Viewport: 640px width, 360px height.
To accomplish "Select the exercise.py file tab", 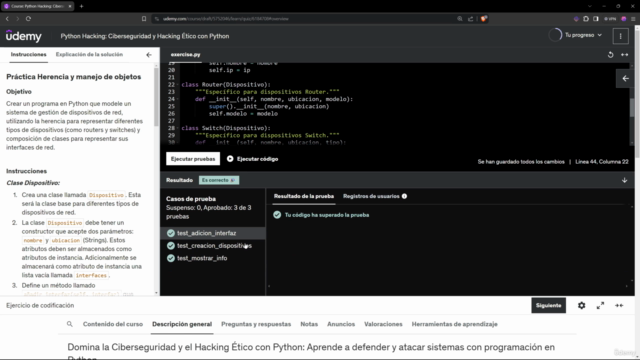I will pyautogui.click(x=186, y=55).
